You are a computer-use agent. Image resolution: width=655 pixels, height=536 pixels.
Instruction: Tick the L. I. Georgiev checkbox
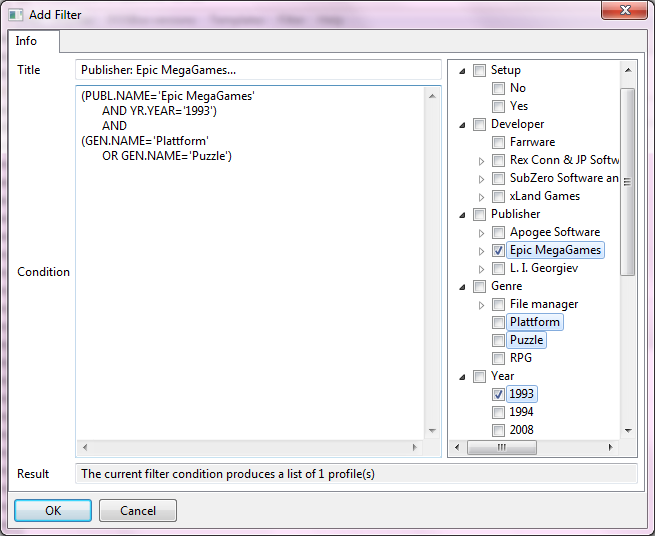click(x=498, y=268)
